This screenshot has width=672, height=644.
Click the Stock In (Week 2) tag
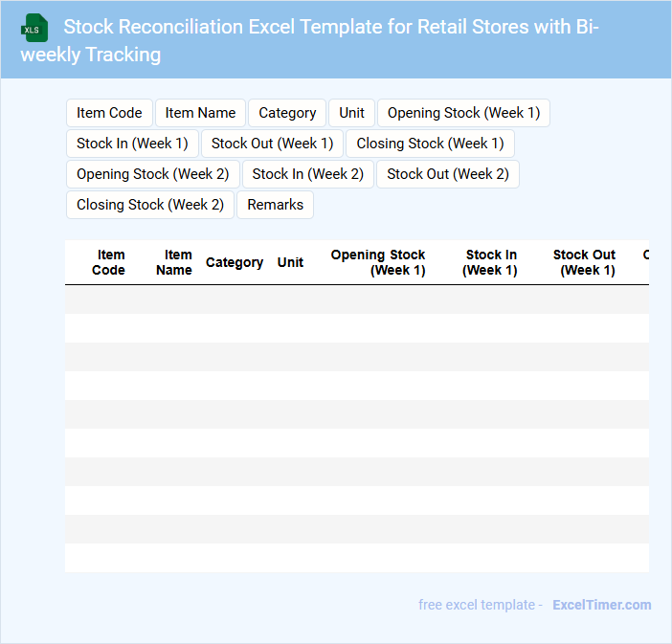click(308, 174)
